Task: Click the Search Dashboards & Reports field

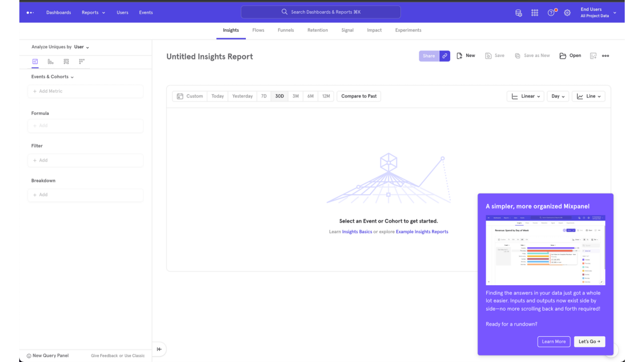Action: (321, 12)
